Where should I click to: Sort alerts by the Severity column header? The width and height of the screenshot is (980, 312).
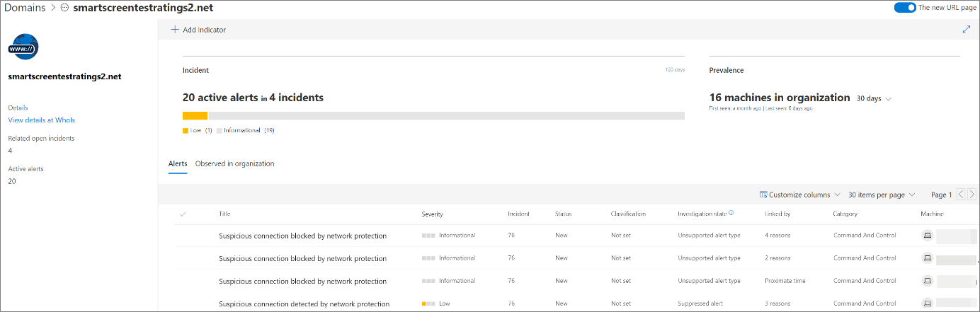point(432,214)
